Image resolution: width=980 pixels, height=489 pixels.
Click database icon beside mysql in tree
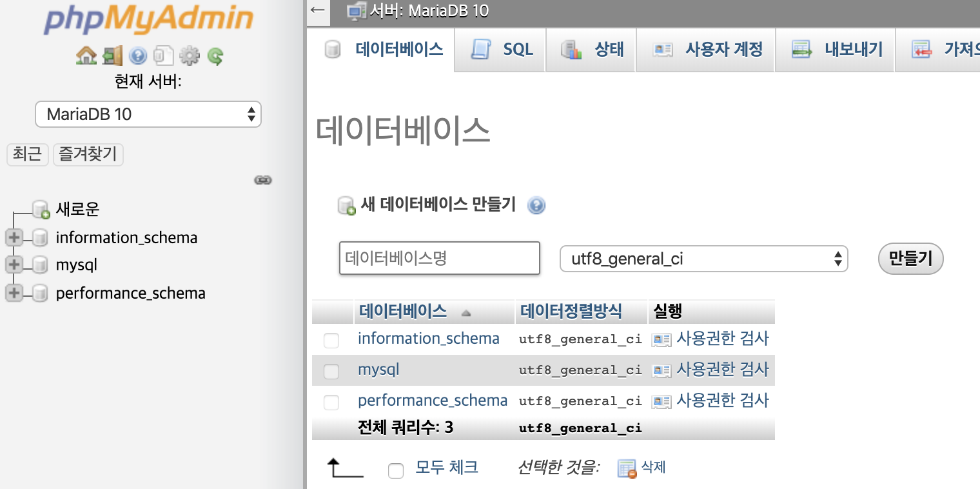(41, 265)
